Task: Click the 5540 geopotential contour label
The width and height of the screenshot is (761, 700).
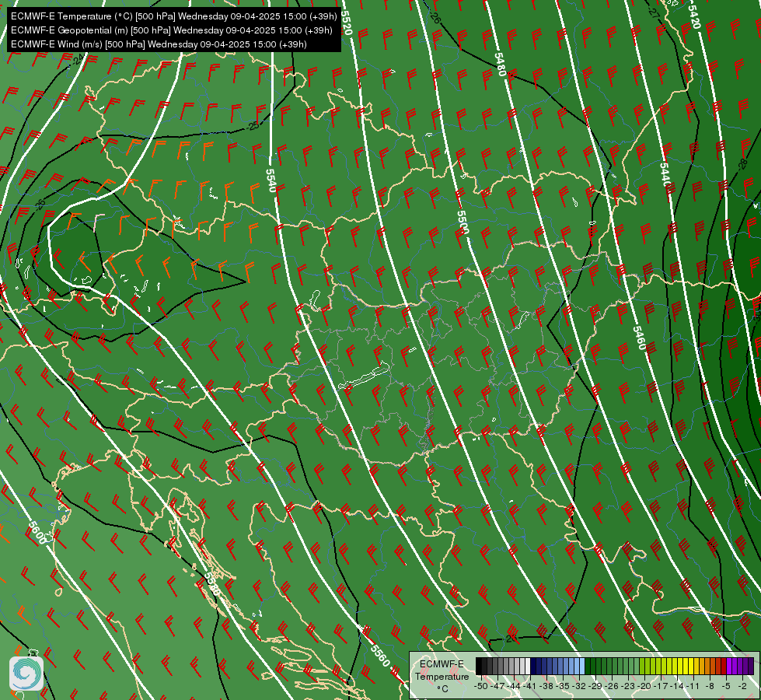Action: tap(271, 180)
